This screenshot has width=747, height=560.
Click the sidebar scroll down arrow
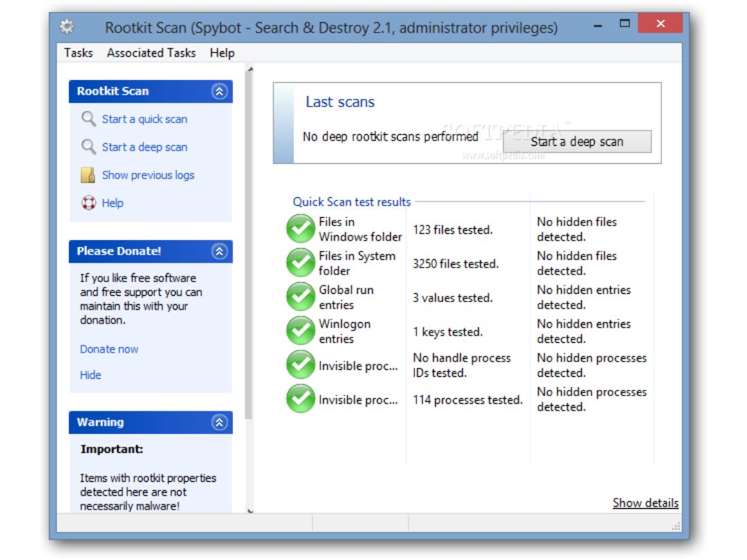(x=250, y=511)
